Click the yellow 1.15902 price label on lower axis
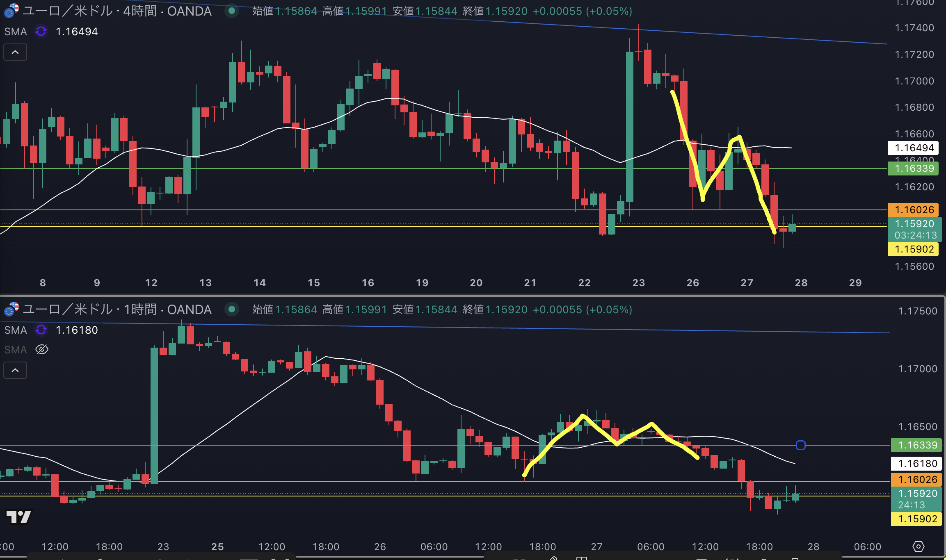 point(916,519)
